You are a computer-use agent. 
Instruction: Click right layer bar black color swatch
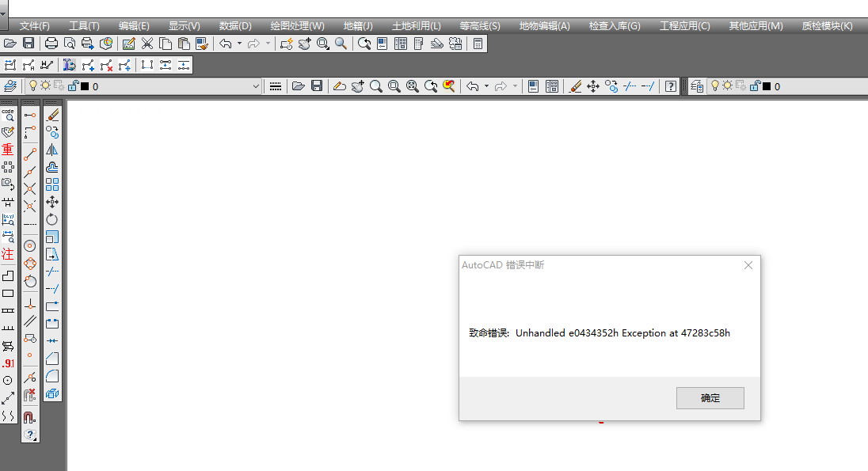767,86
